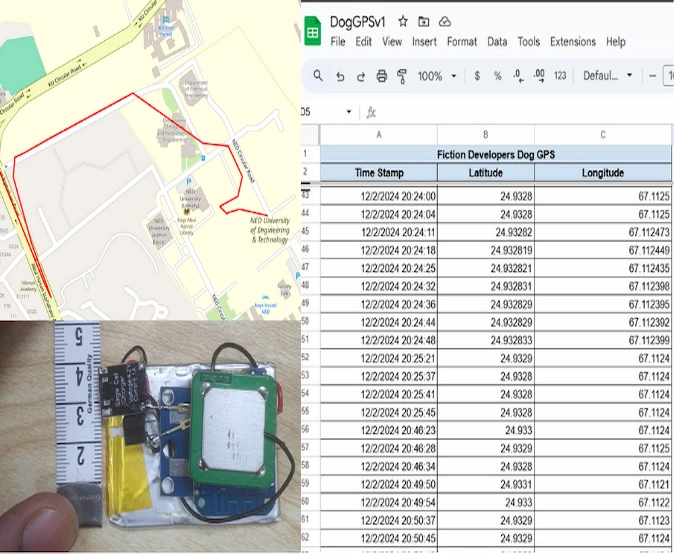Select the Longitude header cell
The height and width of the screenshot is (554, 674).
tap(603, 173)
